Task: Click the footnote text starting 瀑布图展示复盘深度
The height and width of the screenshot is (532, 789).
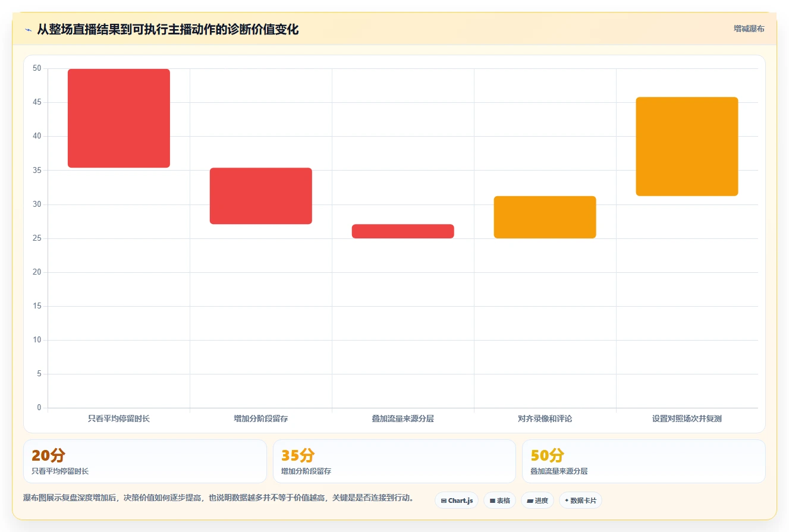Action: click(x=218, y=498)
